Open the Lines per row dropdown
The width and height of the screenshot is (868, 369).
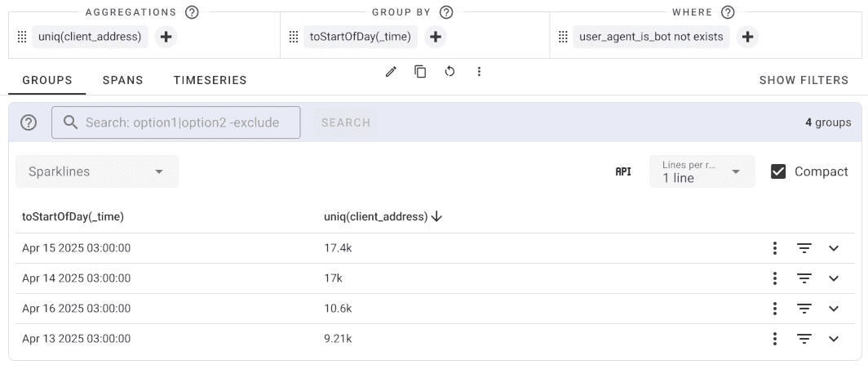(702, 171)
